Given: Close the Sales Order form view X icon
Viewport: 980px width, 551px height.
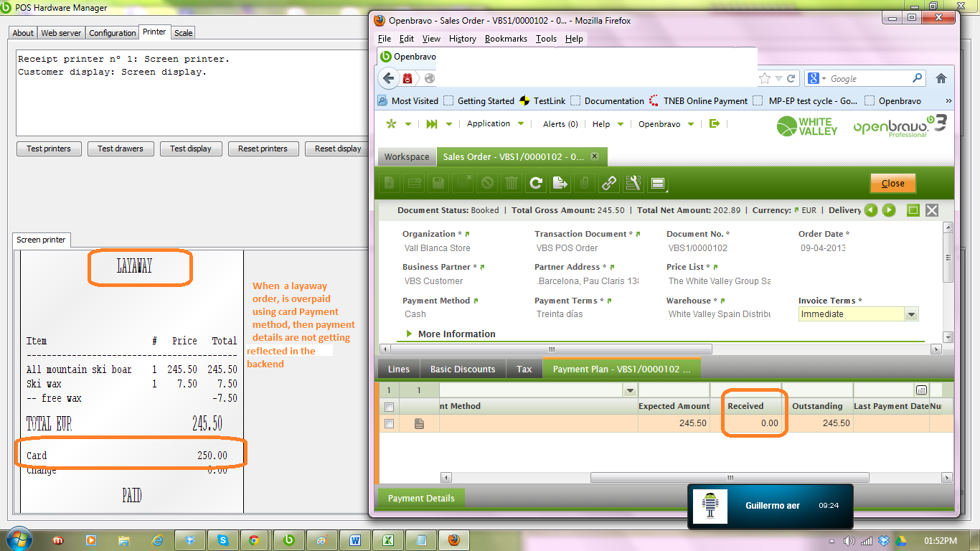Looking at the screenshot, I should [932, 210].
